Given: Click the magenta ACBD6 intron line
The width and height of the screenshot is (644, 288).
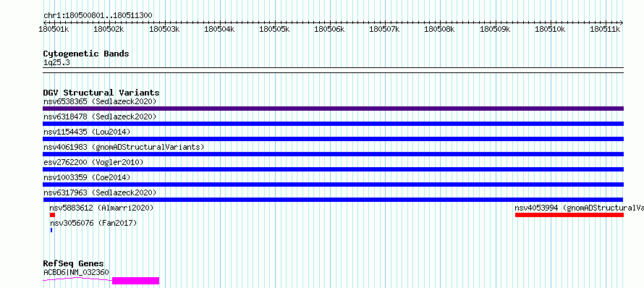Looking at the screenshot, I should click(77, 279).
